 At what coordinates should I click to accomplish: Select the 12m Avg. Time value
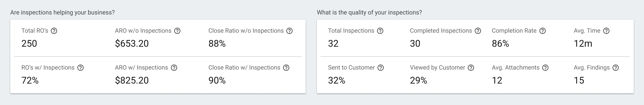(583, 44)
